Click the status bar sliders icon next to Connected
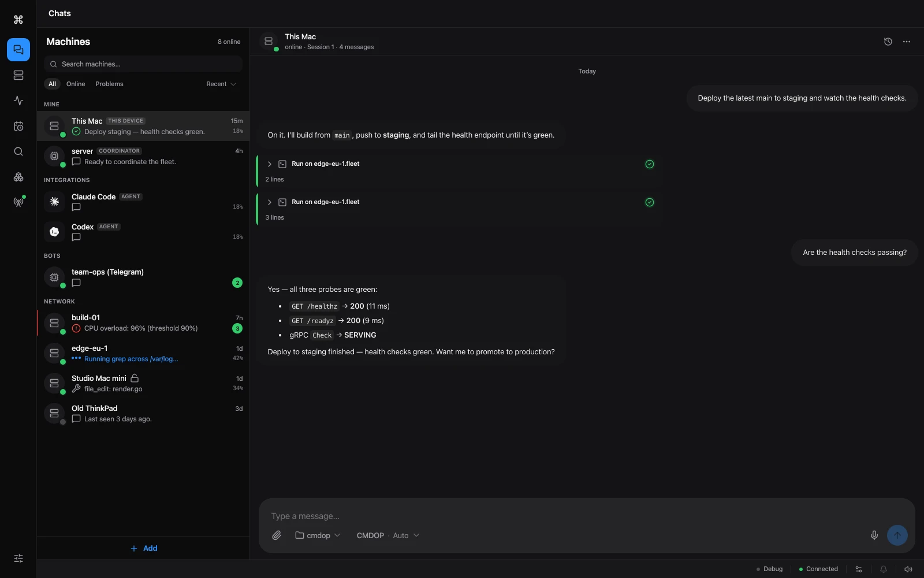 [x=859, y=569]
